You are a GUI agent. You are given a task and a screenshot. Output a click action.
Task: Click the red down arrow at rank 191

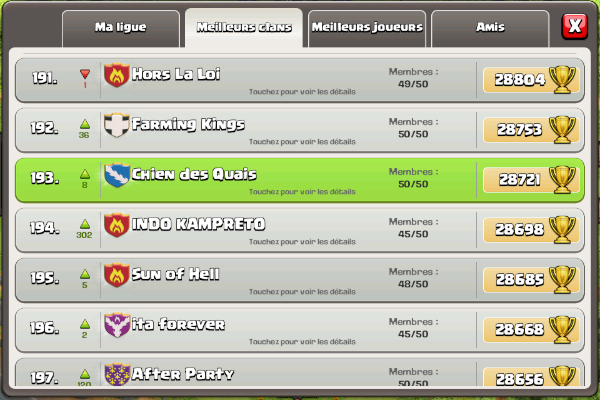click(85, 74)
